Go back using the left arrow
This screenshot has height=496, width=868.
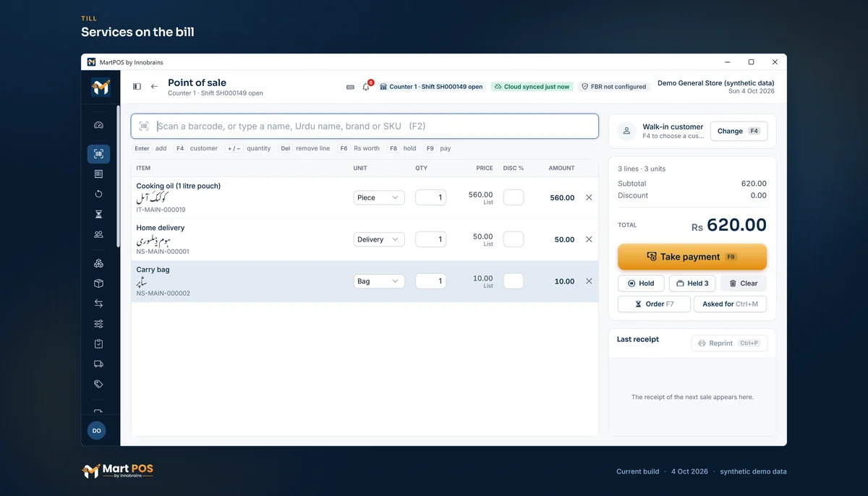pyautogui.click(x=154, y=87)
